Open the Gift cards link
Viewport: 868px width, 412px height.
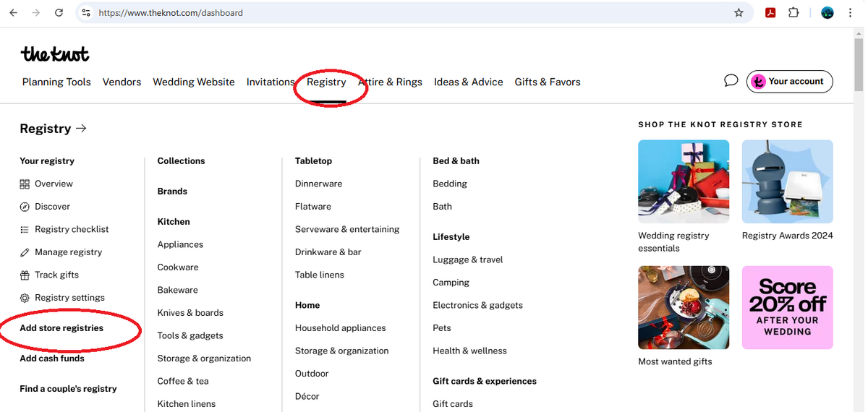453,404
